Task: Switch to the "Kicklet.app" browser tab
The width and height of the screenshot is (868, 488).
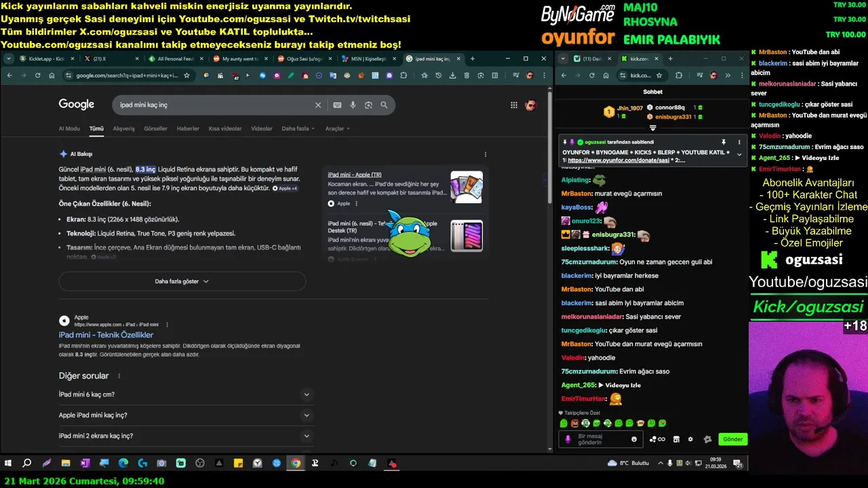Action: [x=46, y=59]
